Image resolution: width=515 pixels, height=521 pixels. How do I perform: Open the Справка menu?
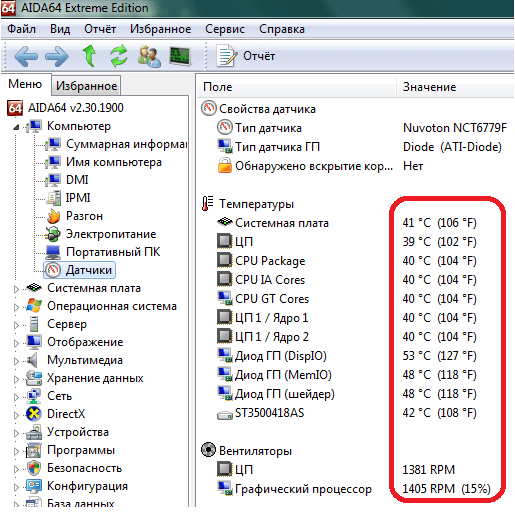[282, 29]
